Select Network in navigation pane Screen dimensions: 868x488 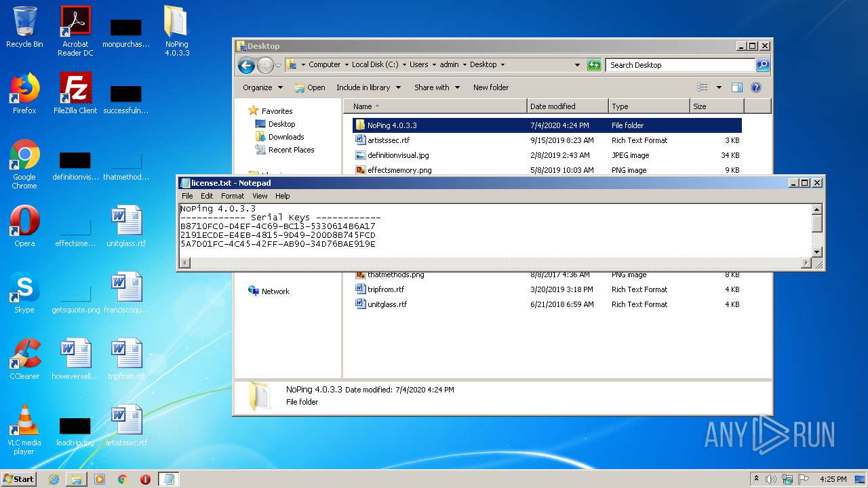(x=269, y=291)
